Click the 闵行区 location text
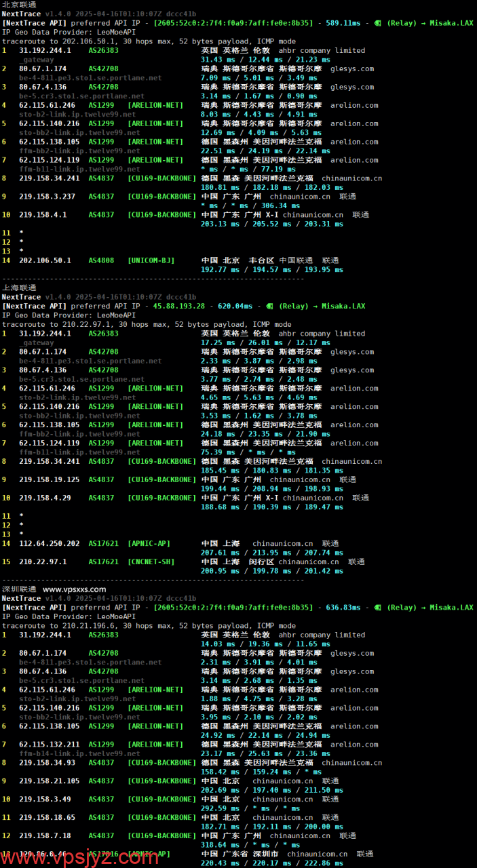Image resolution: width=477 pixels, height=868 pixels. pos(261,561)
